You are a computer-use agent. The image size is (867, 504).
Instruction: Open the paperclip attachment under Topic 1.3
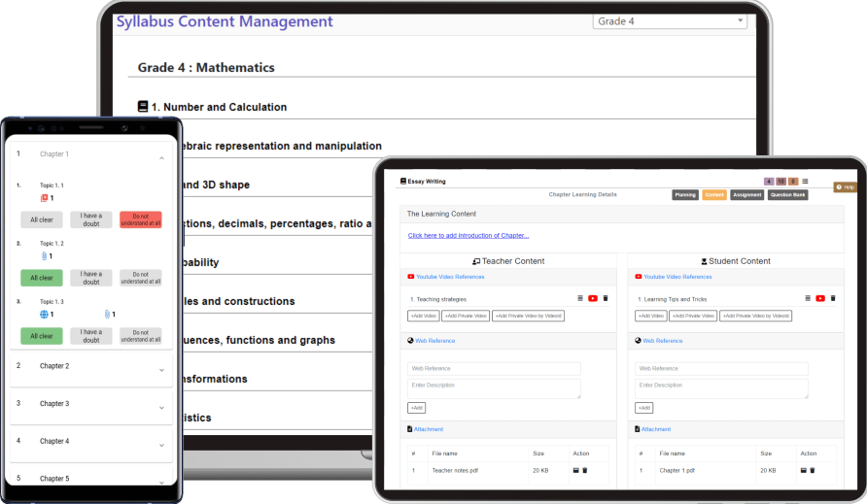click(x=107, y=314)
